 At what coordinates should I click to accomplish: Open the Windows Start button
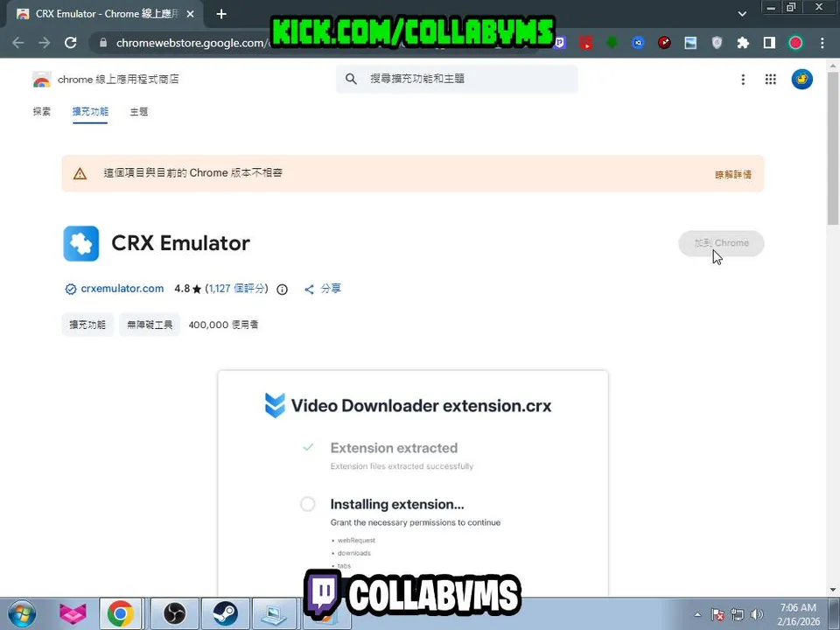pos(21,614)
